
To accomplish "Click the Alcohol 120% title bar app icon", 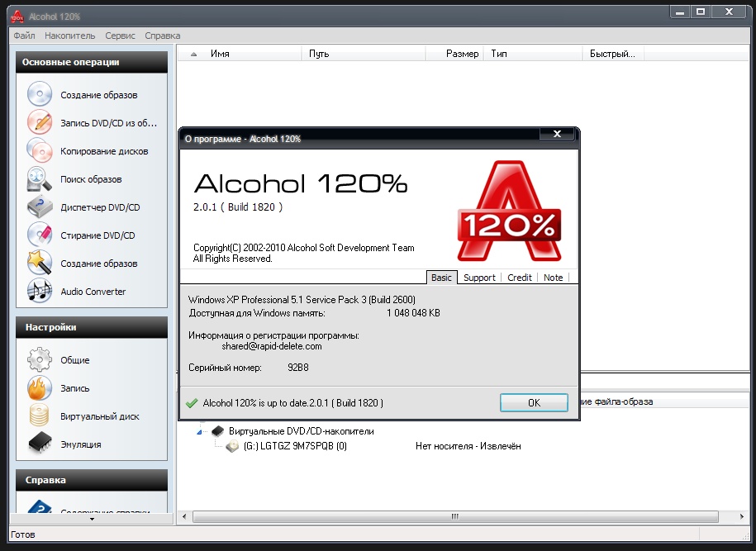I will (x=17, y=17).
